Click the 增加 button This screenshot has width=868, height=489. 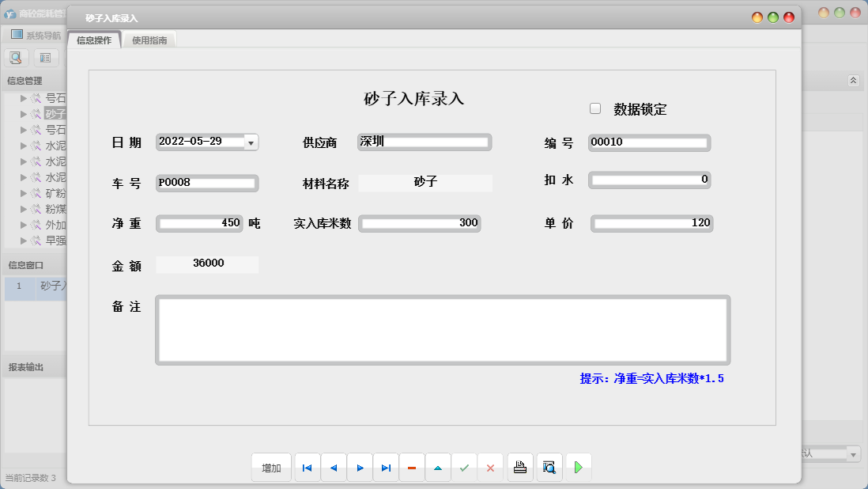[271, 467]
